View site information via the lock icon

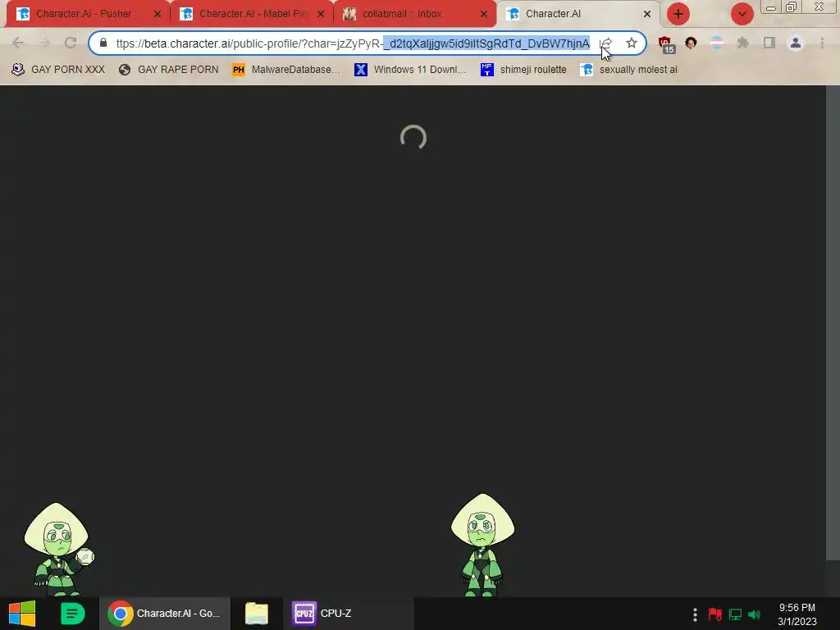pos(103,43)
